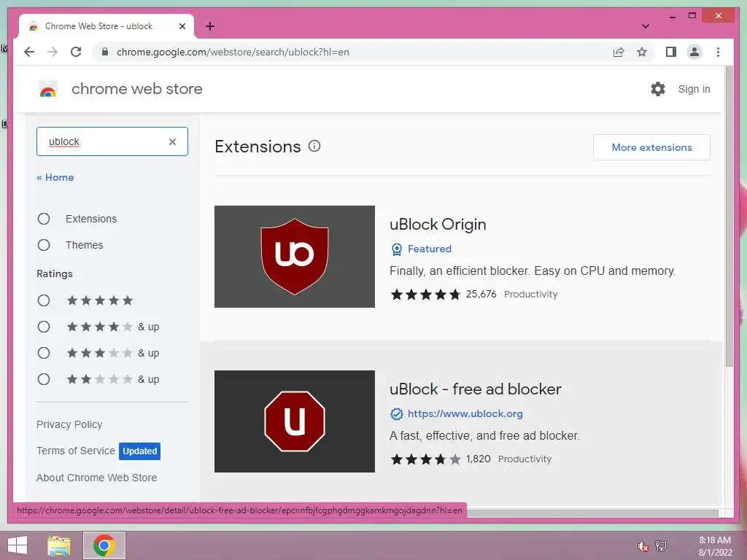Open File Explorer from the taskbar
Image resolution: width=747 pixels, height=560 pixels.
59,545
